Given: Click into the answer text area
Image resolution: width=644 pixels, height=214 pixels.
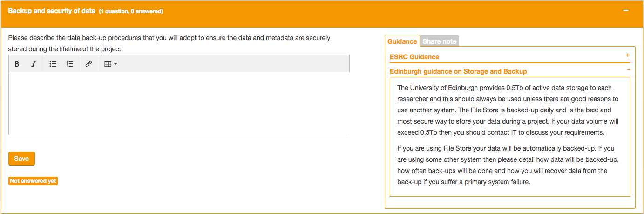Looking at the screenshot, I should pos(179,104).
